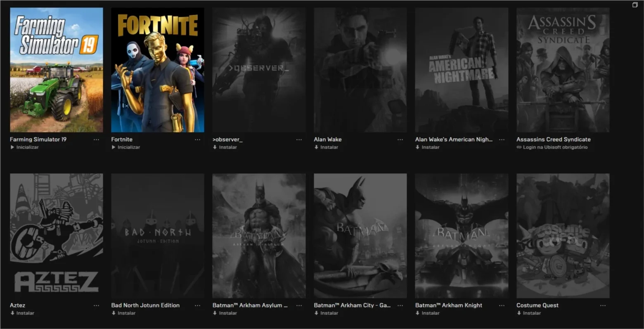Viewport: 644px width, 329px height.
Task: Open the three-dot menu for Aztez
Action: click(96, 305)
